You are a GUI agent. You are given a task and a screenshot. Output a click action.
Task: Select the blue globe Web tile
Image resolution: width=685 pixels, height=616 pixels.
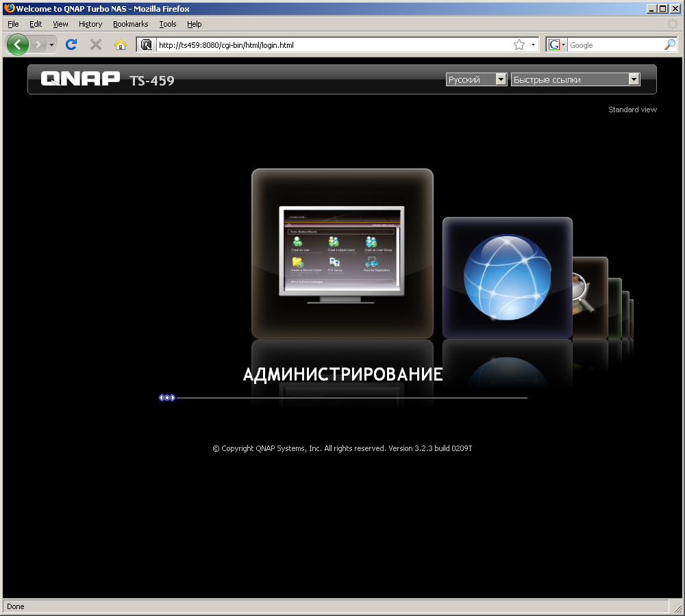507,278
